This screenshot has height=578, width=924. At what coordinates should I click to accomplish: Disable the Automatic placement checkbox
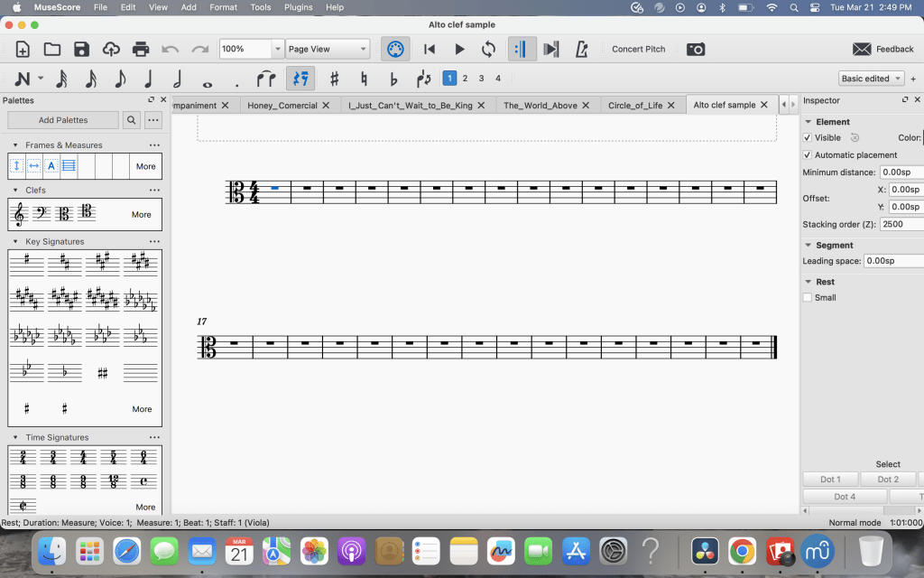808,155
